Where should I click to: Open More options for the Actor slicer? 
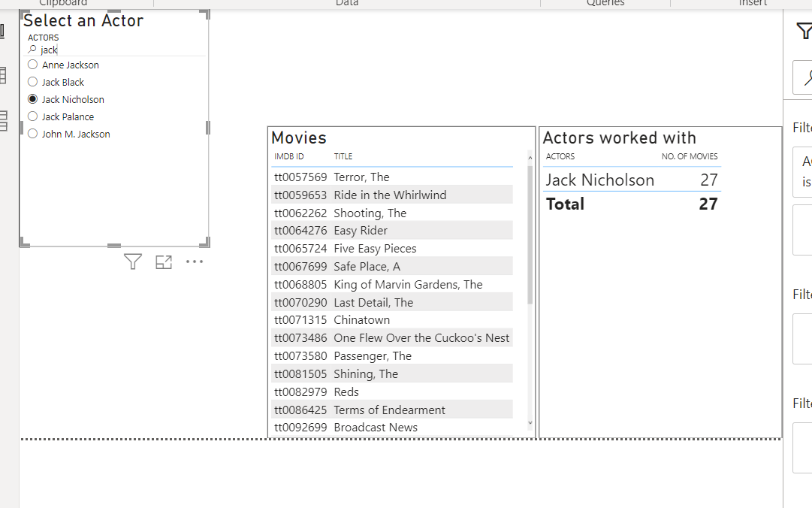click(x=195, y=262)
